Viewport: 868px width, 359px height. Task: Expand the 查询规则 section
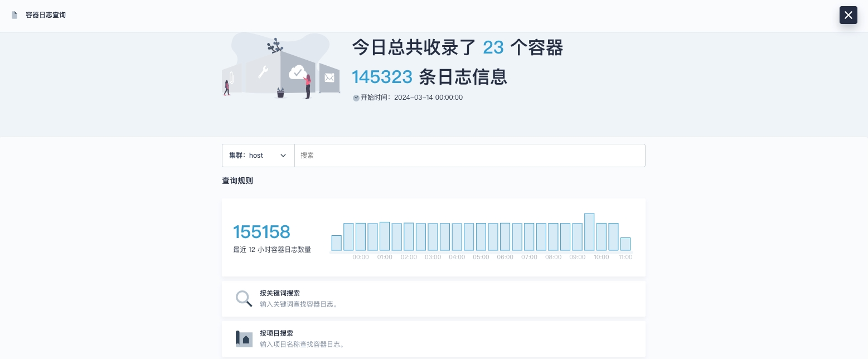pos(237,181)
